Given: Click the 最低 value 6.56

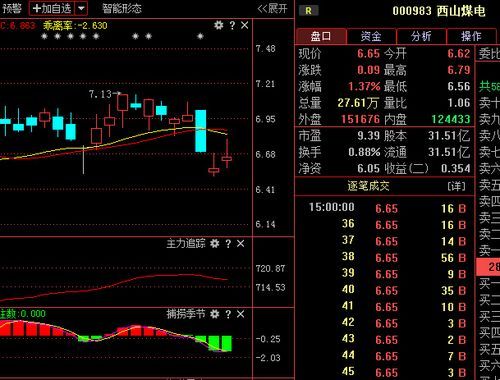Looking at the screenshot, I should click(x=459, y=86).
